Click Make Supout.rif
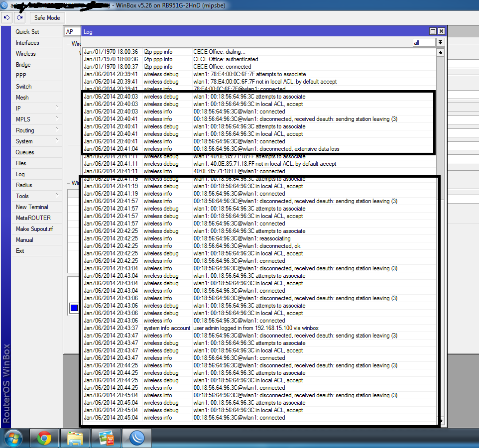 (x=35, y=228)
